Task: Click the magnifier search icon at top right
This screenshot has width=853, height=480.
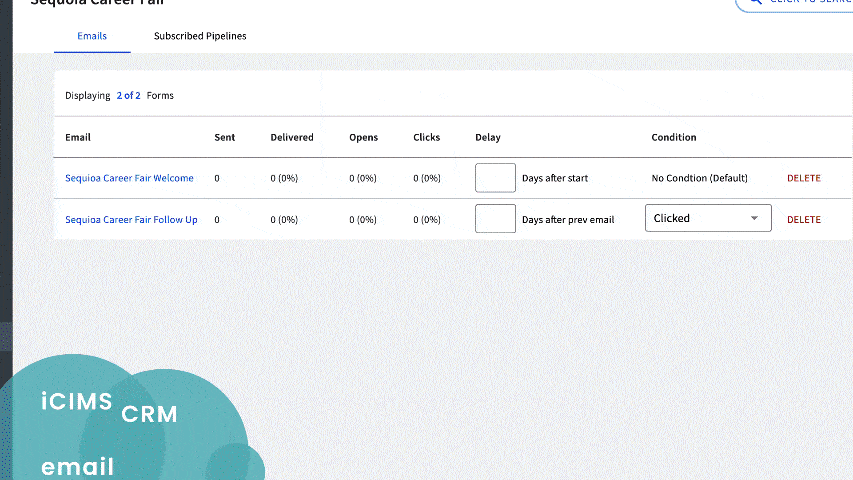Action: [x=754, y=3]
